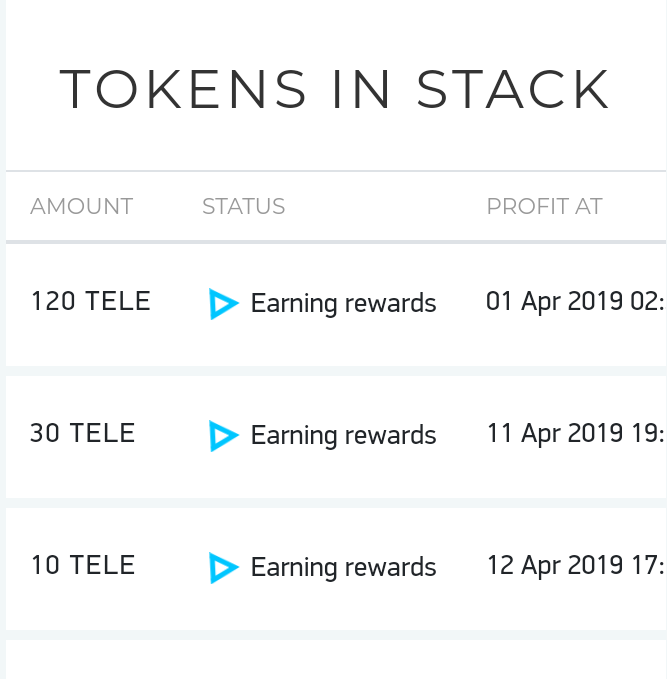Select the 120 TELE amount
The image size is (667, 679).
[x=90, y=301]
